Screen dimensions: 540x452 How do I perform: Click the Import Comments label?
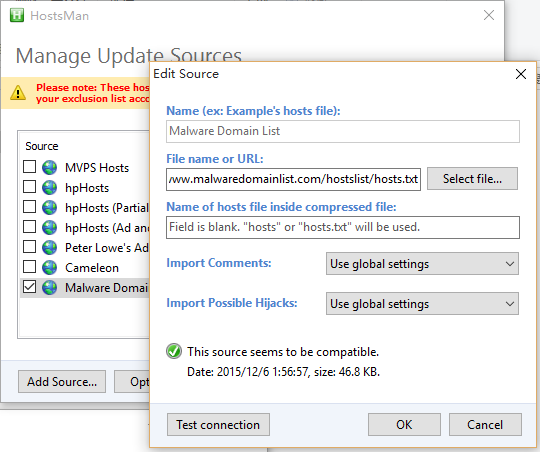(x=219, y=263)
